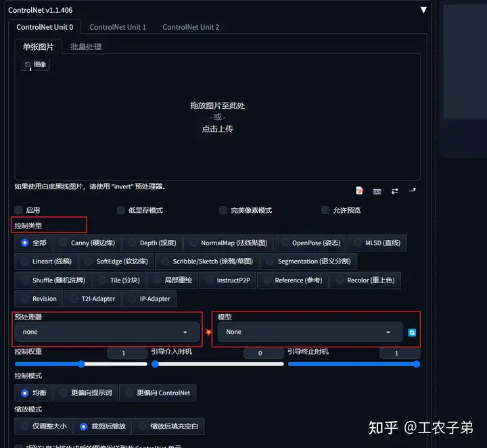The image size is (487, 448).
Task: Click the send dimensions arrow icon
Action: point(413,190)
